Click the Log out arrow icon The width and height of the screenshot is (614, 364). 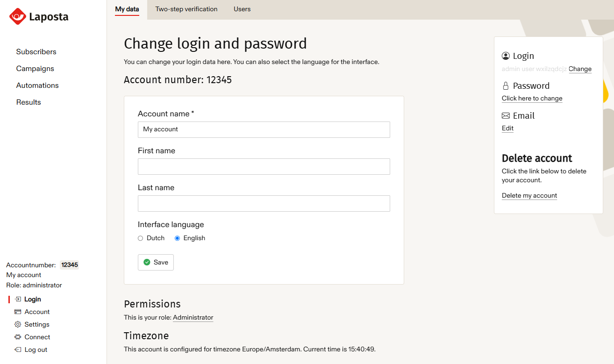(18, 350)
